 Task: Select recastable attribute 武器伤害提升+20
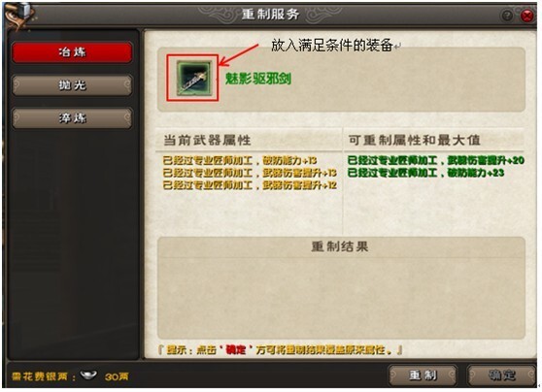point(436,160)
